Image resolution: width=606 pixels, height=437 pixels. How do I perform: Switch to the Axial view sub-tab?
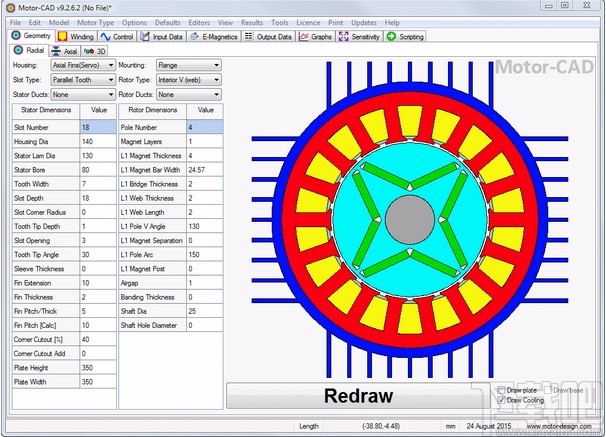coord(64,51)
